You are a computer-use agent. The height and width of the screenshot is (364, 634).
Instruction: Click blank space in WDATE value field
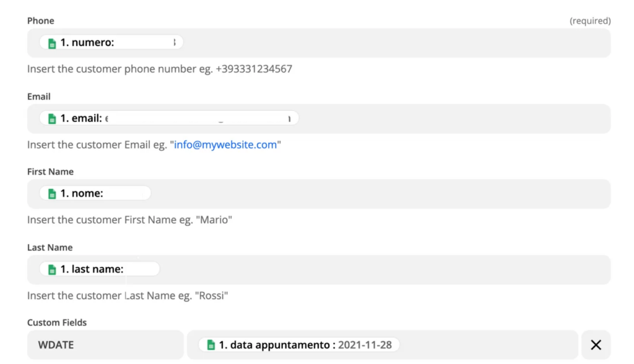(x=489, y=345)
